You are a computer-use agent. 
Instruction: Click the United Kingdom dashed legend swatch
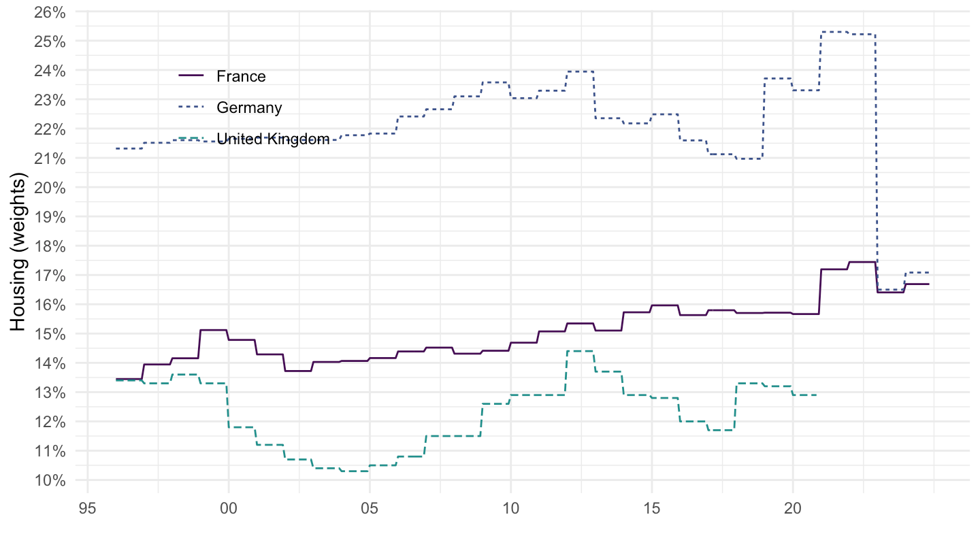(x=190, y=139)
